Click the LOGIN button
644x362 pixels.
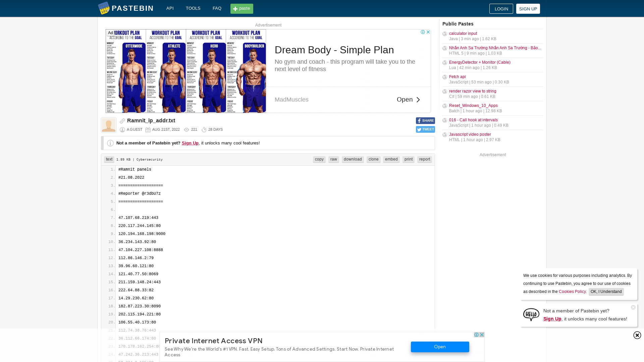(x=501, y=9)
